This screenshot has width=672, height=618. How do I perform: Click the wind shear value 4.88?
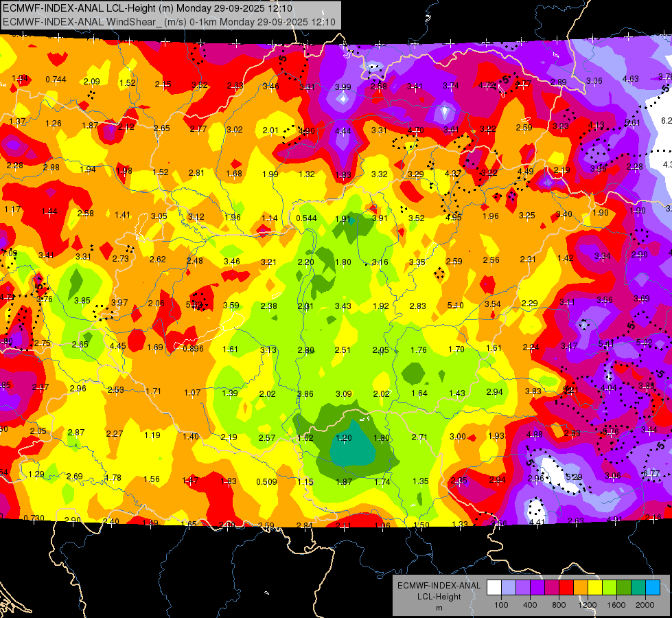click(535, 435)
